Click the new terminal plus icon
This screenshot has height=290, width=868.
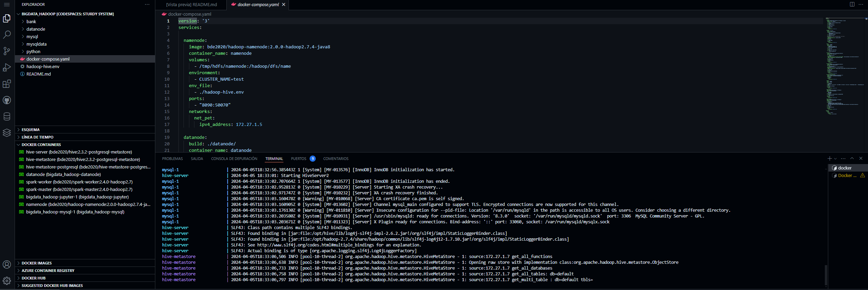(x=829, y=159)
